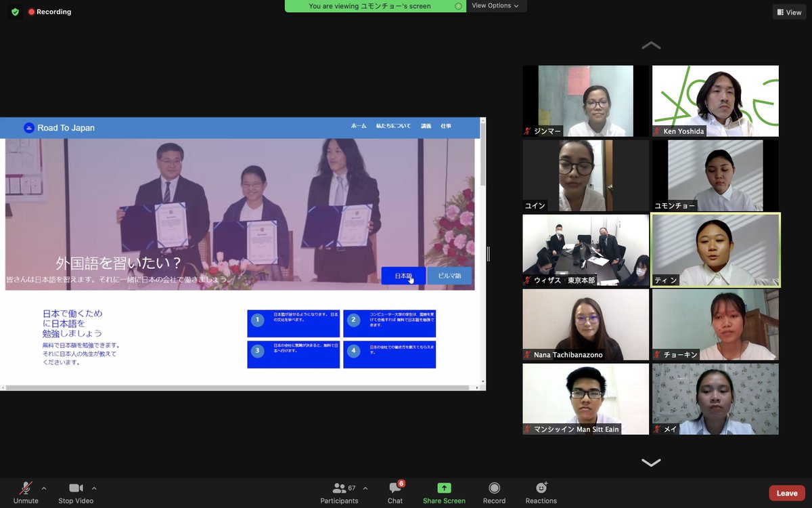812x508 pixels.
Task: Select ティン's highlighted video tile
Action: [715, 250]
